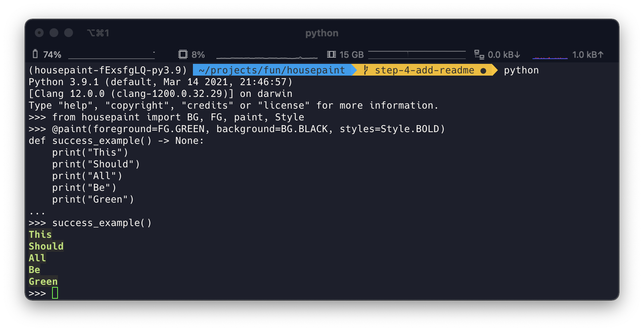Click the green bold output line "Should"

pyautogui.click(x=46, y=246)
